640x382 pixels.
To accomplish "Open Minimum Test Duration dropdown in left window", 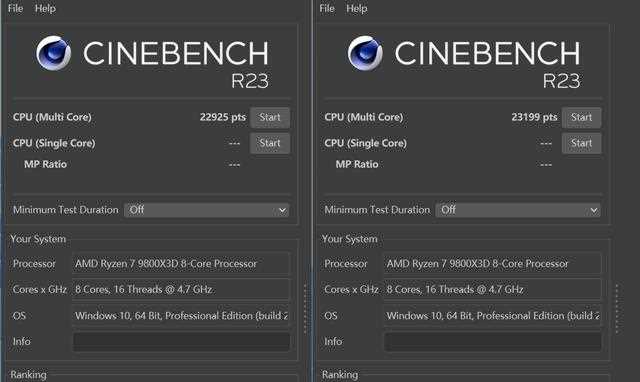I will 207,210.
